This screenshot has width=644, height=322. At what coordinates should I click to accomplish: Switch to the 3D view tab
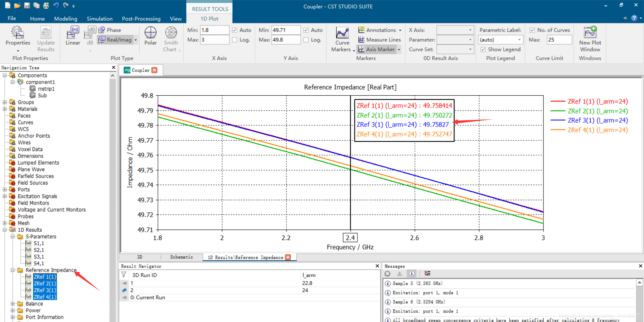point(140,257)
